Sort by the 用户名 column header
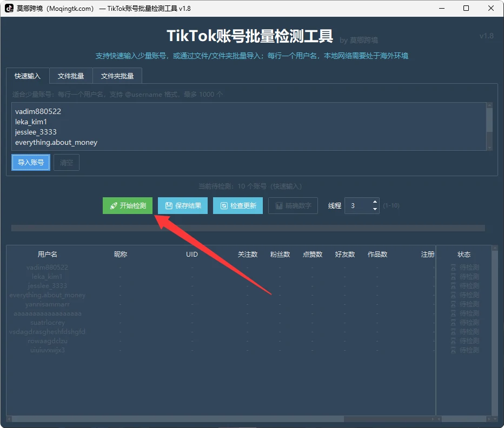This screenshot has width=504, height=428. tap(48, 255)
